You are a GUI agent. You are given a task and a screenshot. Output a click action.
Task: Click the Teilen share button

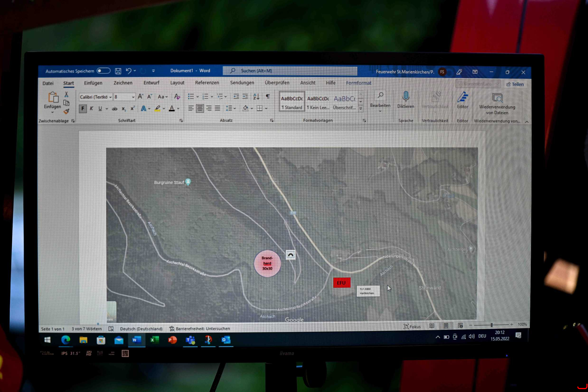click(515, 84)
